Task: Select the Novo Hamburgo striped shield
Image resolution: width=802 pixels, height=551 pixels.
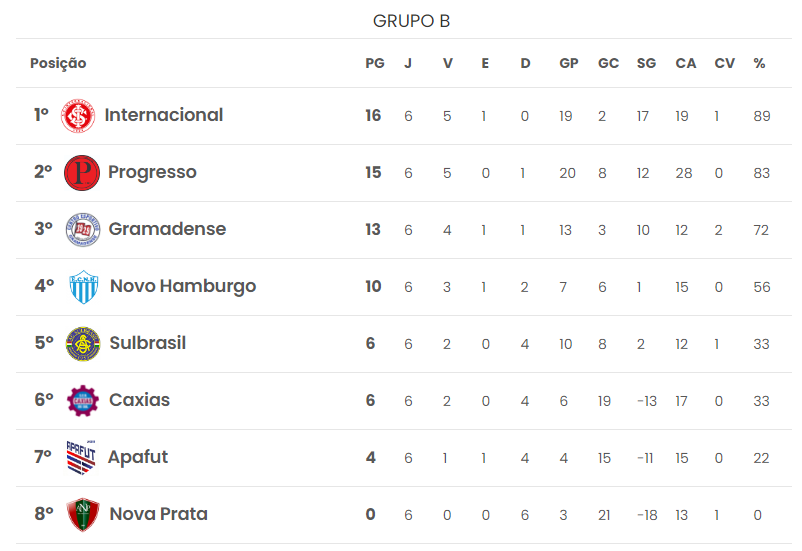Action: pyautogui.click(x=83, y=287)
